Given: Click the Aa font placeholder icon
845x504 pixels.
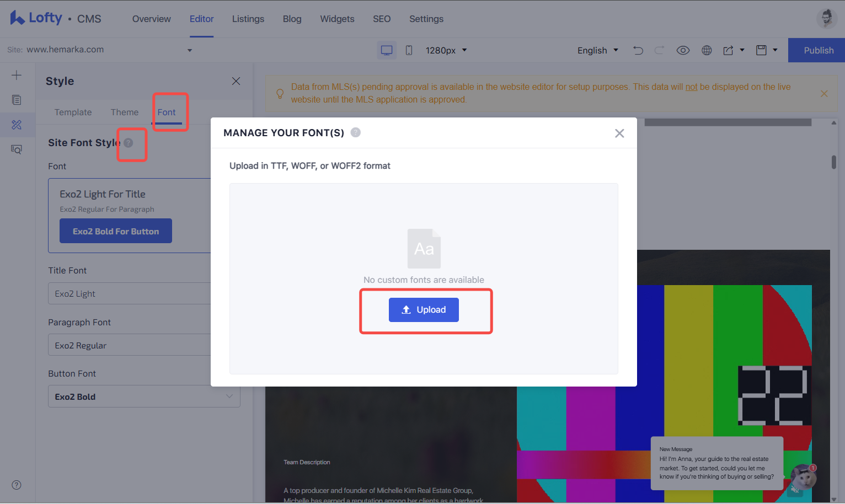Looking at the screenshot, I should click(x=424, y=248).
